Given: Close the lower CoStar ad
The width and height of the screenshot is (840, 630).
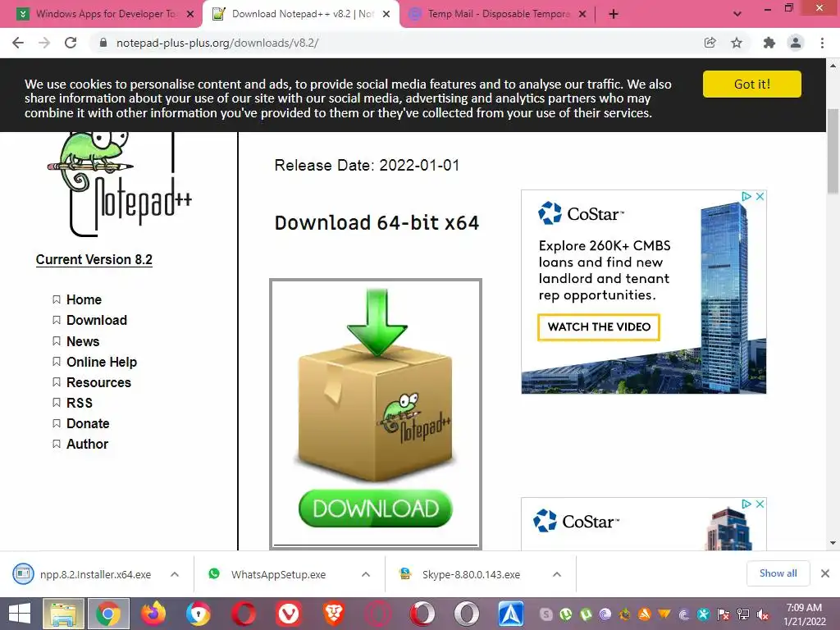Looking at the screenshot, I should (x=760, y=504).
